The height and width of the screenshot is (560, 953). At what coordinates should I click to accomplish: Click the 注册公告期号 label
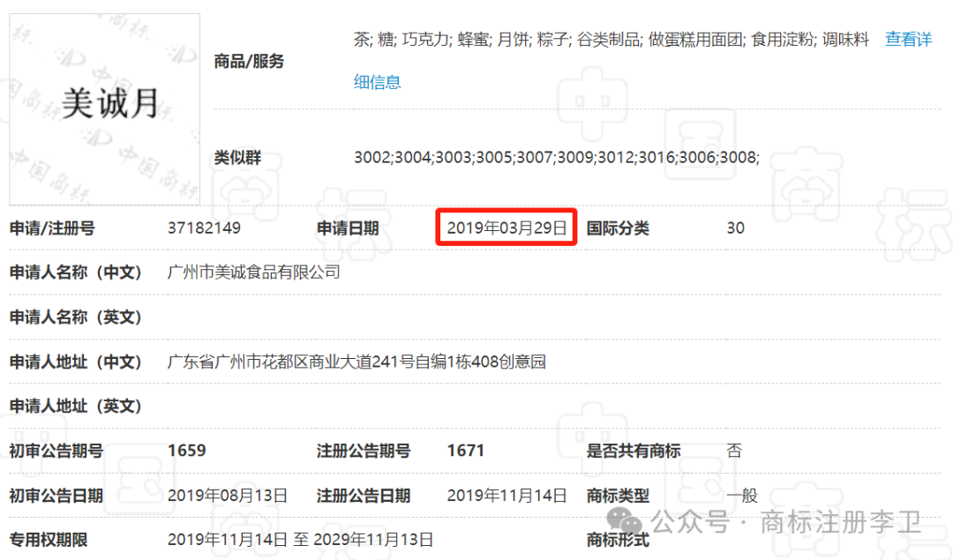pos(364,451)
